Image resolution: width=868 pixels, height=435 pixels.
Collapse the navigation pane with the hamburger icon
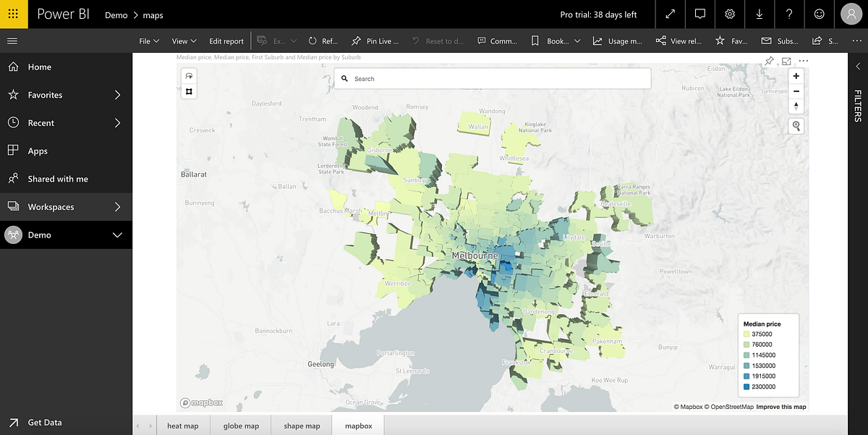point(12,41)
